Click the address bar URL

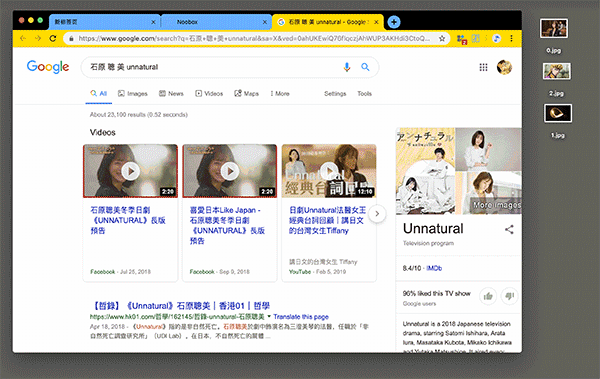click(254, 38)
